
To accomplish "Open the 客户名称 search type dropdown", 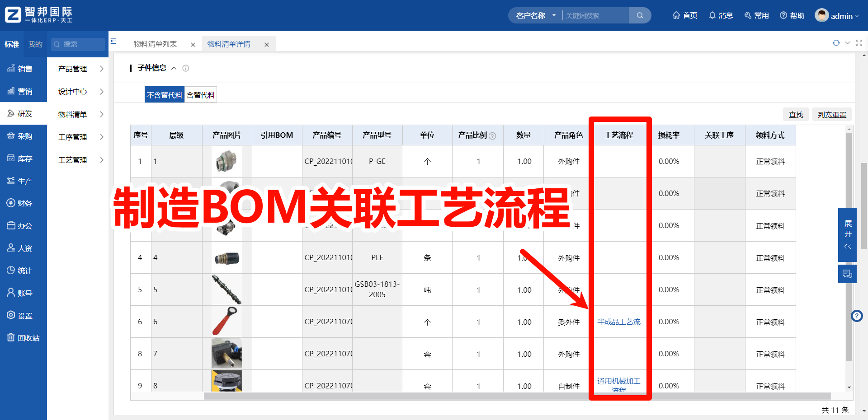I will pos(535,15).
